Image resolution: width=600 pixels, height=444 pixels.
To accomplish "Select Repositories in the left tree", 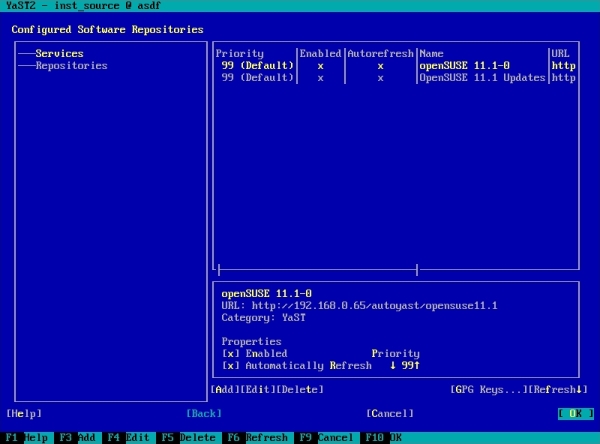I will point(71,65).
